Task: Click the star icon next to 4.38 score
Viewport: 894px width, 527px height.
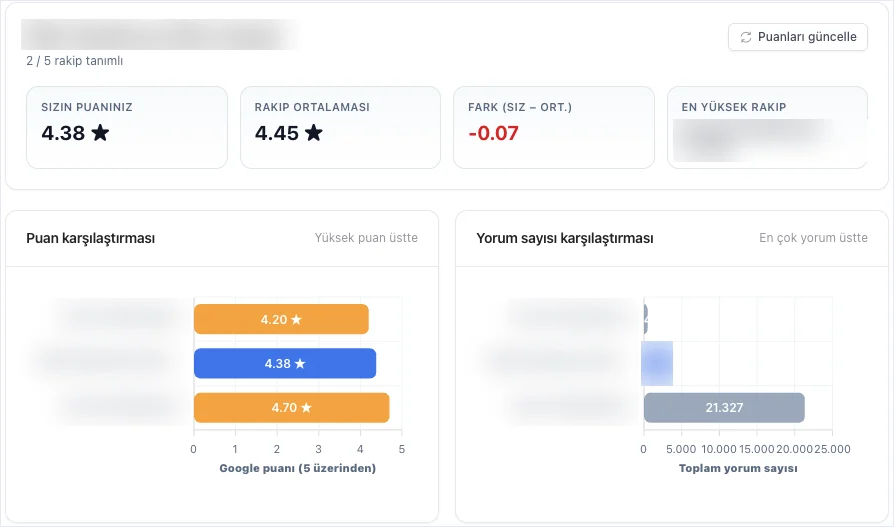Action: [x=100, y=133]
